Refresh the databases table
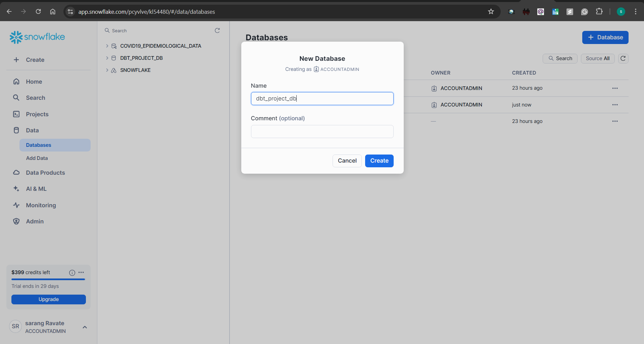The image size is (644, 344). click(623, 58)
